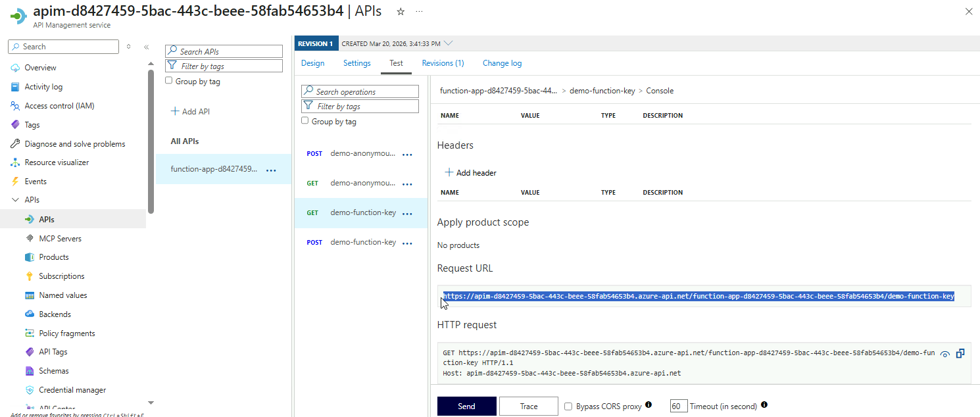Open Policy fragments in the sidebar

coord(66,333)
